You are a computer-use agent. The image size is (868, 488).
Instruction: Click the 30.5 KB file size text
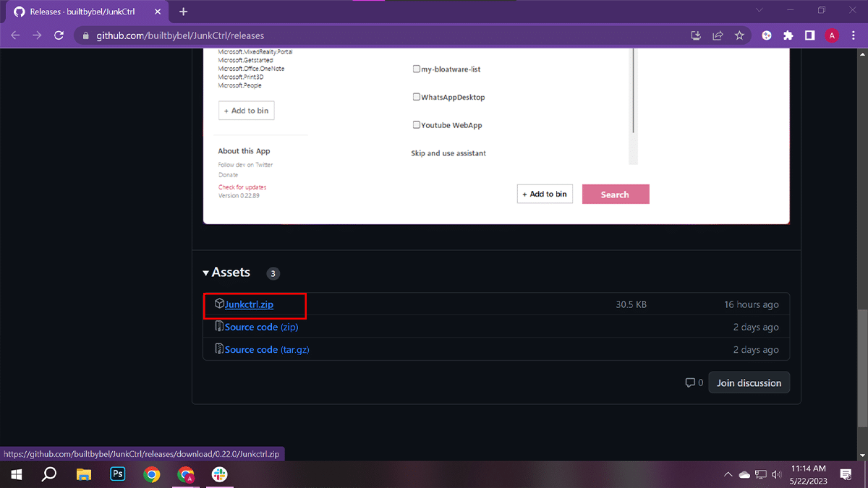tap(631, 304)
